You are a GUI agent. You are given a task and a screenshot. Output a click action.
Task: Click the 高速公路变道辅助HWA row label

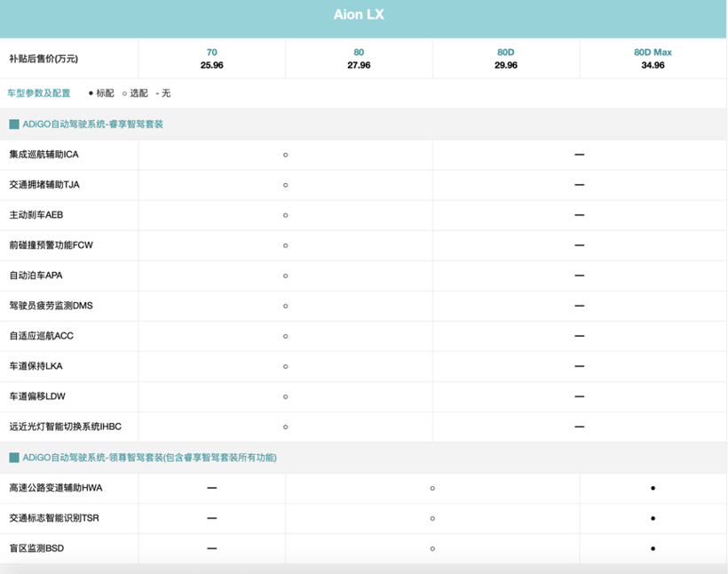56,488
